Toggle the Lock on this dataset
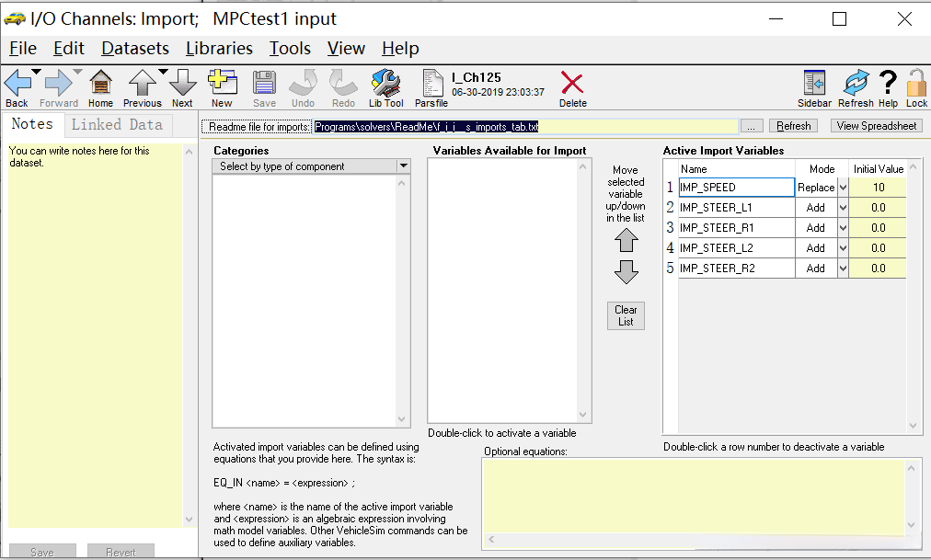Image resolution: width=931 pixels, height=560 pixels. [x=916, y=85]
